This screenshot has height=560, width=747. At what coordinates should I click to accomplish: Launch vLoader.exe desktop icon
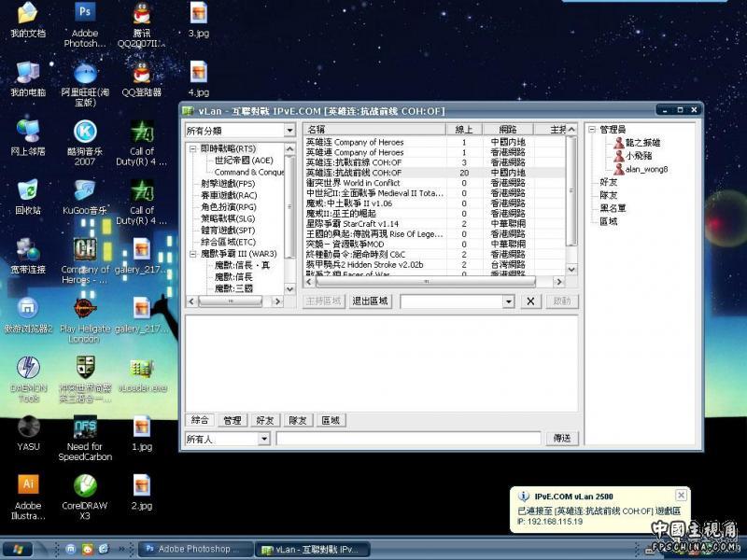[142, 376]
